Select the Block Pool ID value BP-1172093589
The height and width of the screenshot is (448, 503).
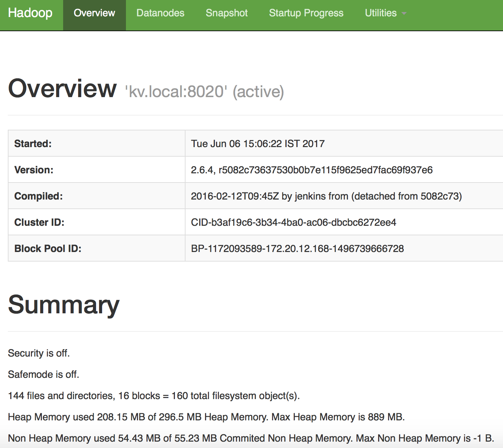(297, 248)
